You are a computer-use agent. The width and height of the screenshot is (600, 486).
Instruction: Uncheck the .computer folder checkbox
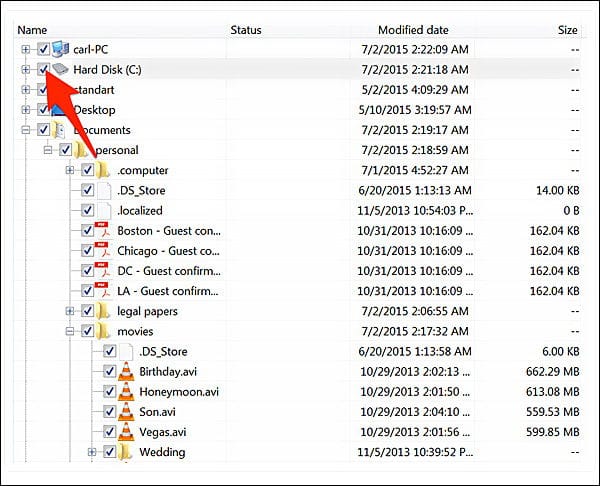(x=88, y=170)
